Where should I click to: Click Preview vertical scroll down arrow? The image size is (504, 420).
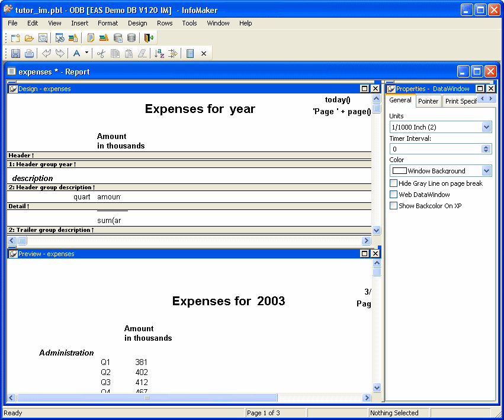pos(377,387)
